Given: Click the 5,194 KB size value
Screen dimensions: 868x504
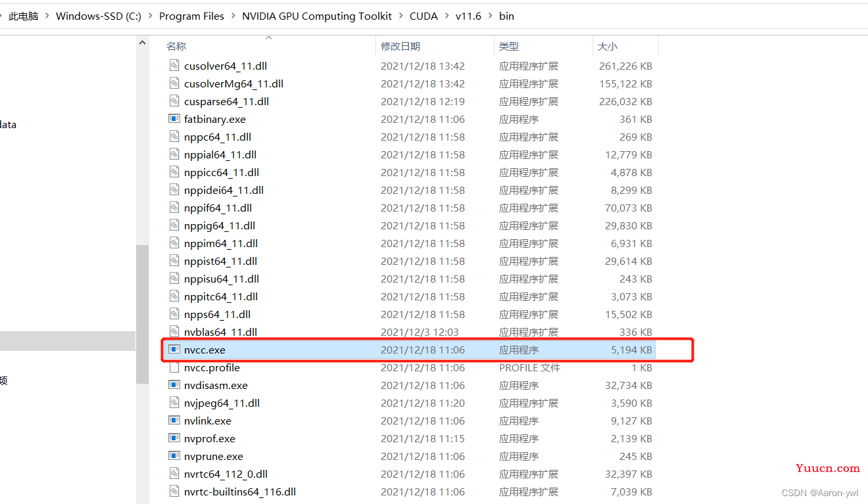Looking at the screenshot, I should coord(631,350).
